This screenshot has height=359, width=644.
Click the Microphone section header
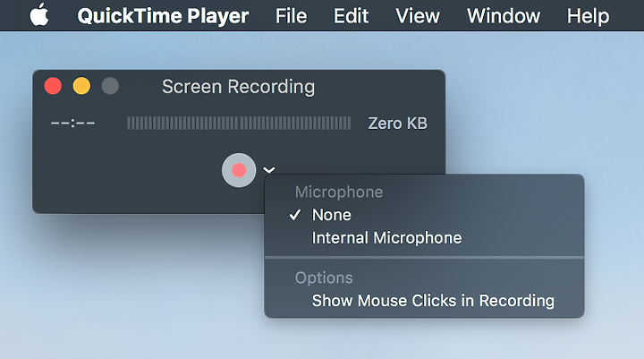click(339, 192)
